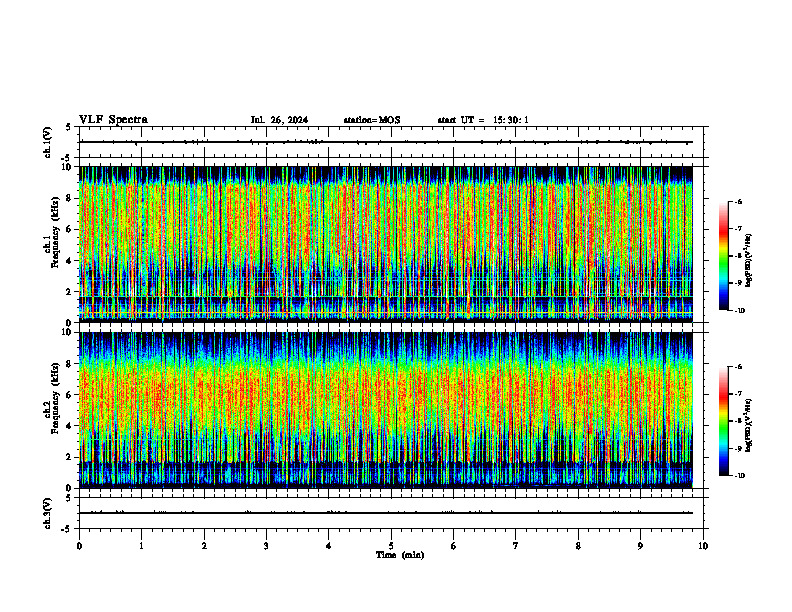792x612 pixels.
Task: Click the ch.2 spectrogram color scale bar
Action: pos(723,421)
